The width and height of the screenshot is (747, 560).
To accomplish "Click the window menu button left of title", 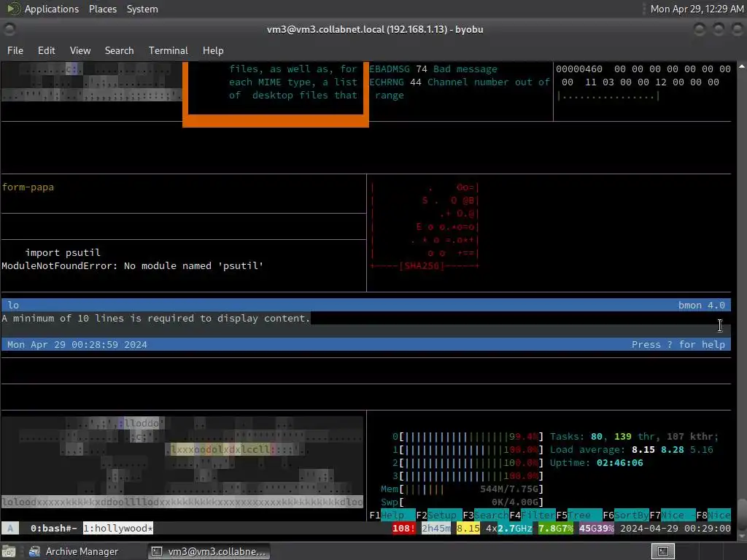I will (9, 29).
